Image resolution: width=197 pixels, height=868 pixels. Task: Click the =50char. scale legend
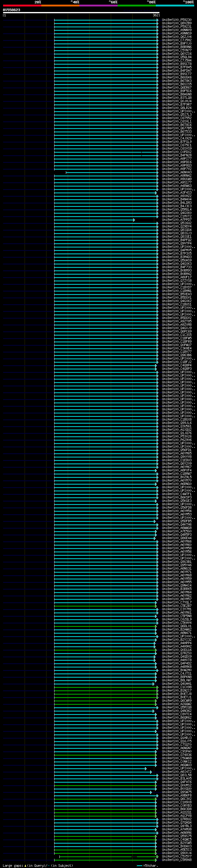pyautogui.click(x=147, y=866)
